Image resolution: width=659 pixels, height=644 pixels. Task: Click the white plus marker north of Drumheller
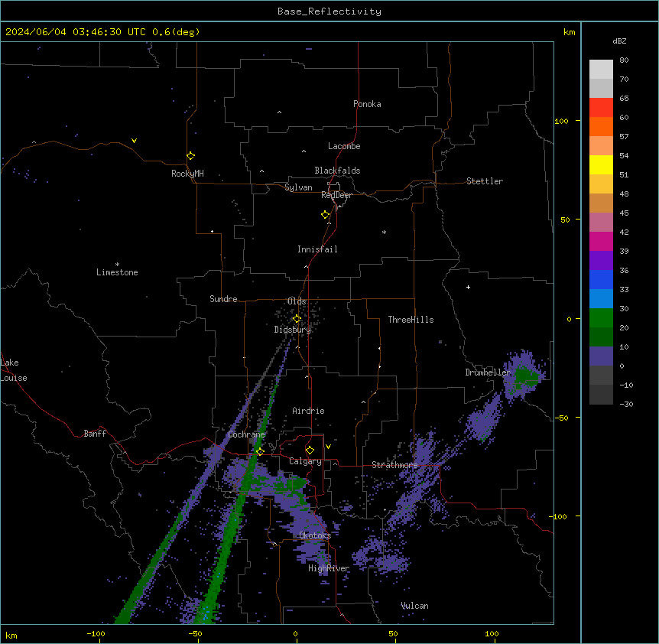tap(468, 287)
